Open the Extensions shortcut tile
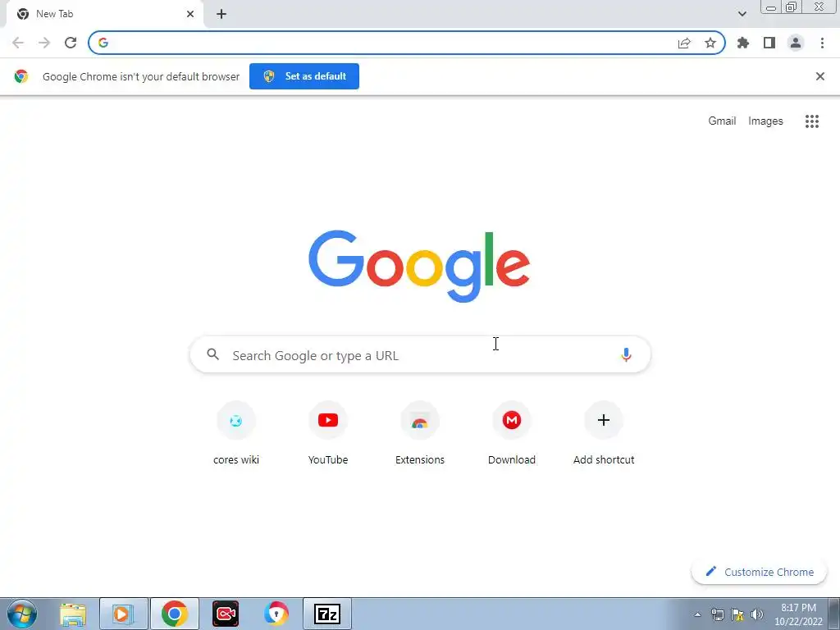The height and width of the screenshot is (630, 840). point(420,433)
